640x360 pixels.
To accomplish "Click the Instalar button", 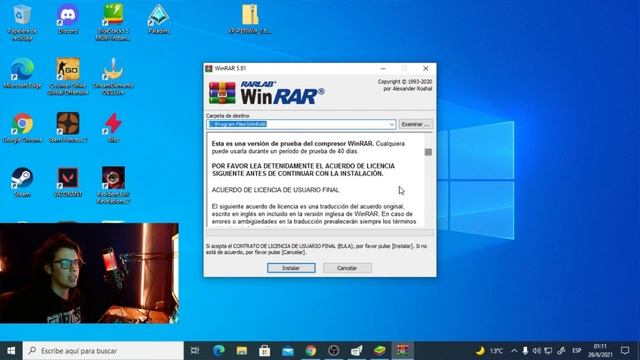I will point(291,268).
